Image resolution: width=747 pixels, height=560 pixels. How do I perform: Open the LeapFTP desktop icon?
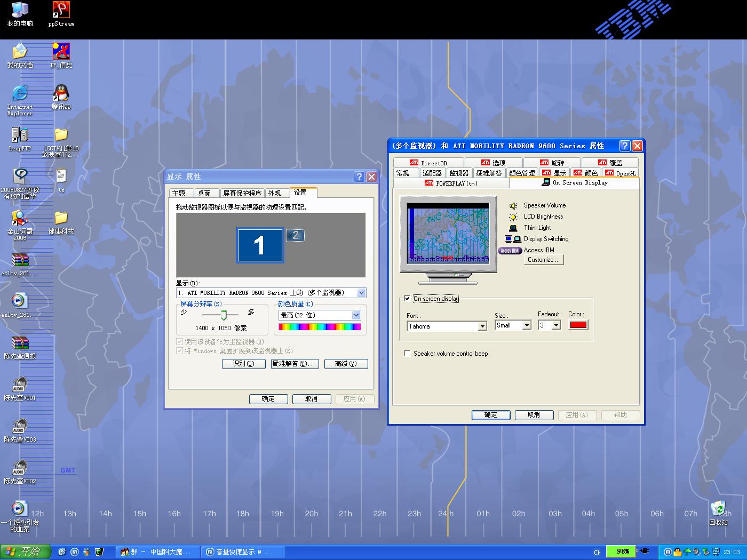point(20,135)
